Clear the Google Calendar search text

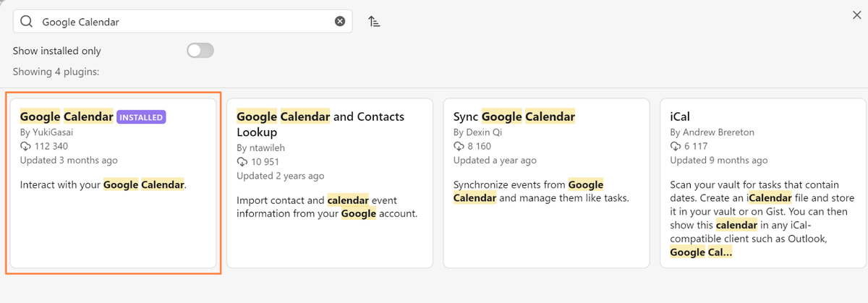pos(340,22)
